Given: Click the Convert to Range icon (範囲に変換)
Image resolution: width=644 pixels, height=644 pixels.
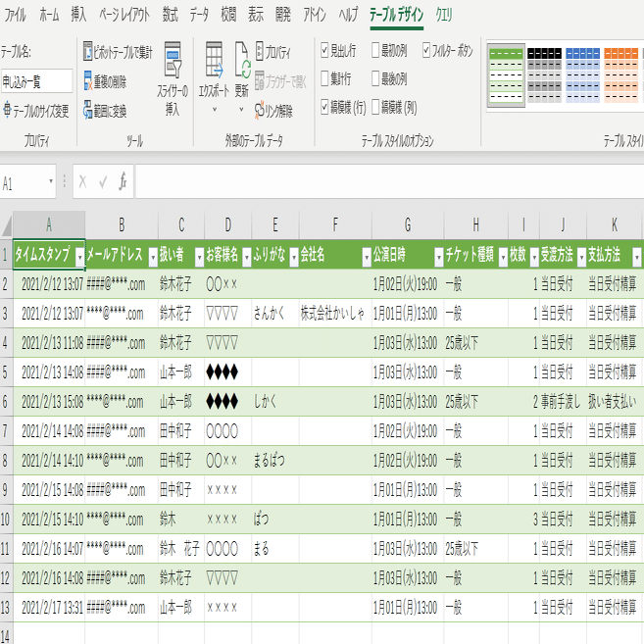Looking at the screenshot, I should tap(88, 110).
